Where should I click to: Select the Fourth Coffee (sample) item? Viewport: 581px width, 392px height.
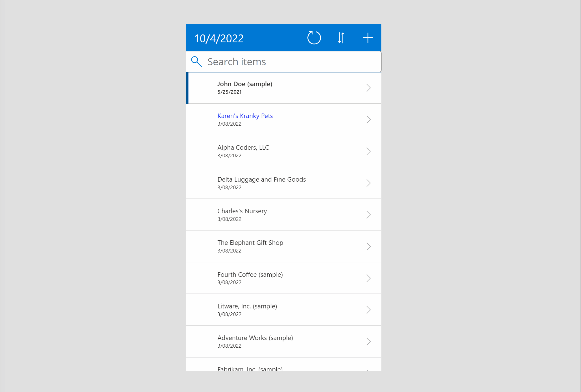click(283, 278)
